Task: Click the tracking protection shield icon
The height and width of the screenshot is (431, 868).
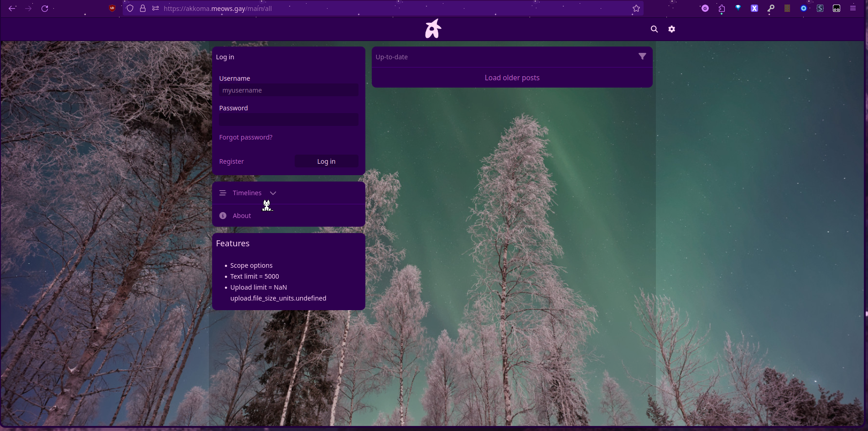Action: pyautogui.click(x=130, y=8)
